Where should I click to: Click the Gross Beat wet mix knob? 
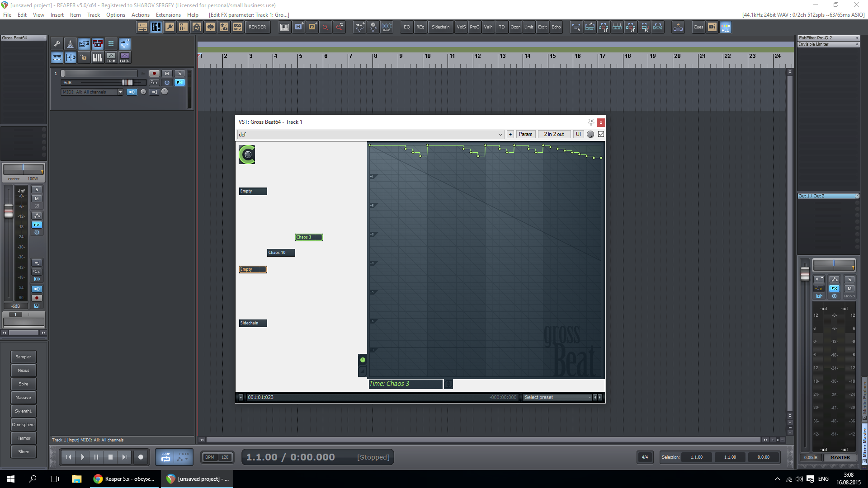590,134
